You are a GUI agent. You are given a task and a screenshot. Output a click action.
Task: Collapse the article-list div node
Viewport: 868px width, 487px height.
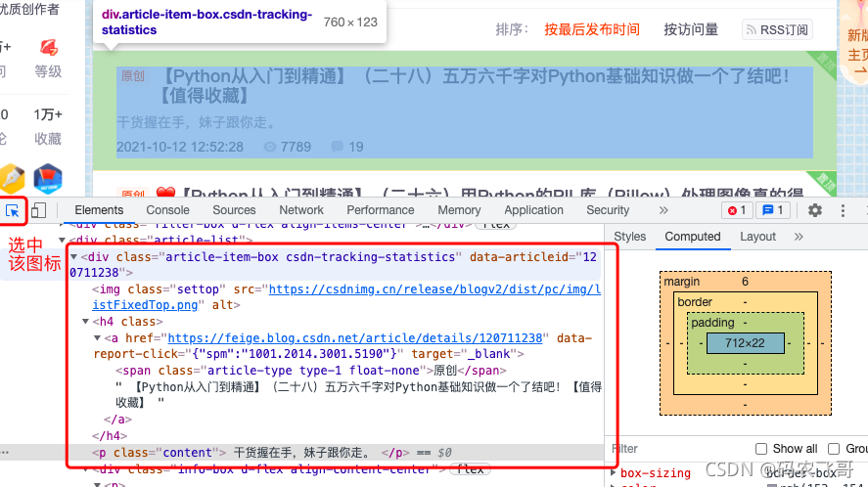coord(62,241)
